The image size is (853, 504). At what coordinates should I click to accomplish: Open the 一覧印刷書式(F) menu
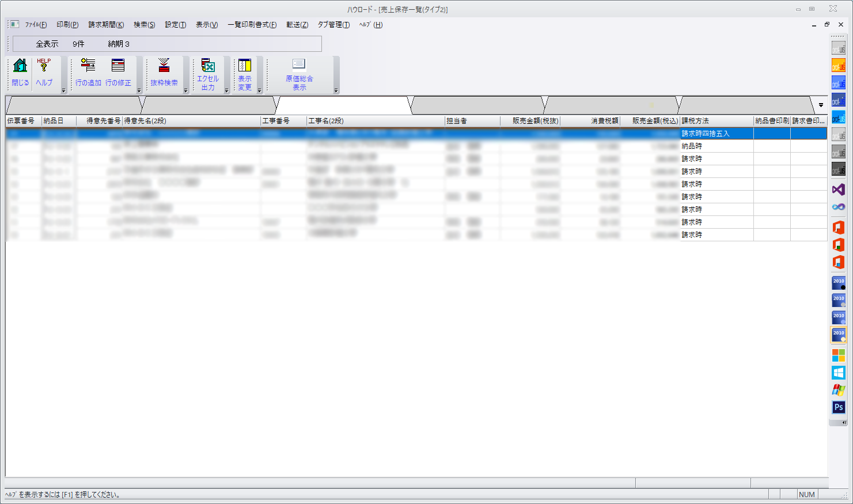[252, 25]
